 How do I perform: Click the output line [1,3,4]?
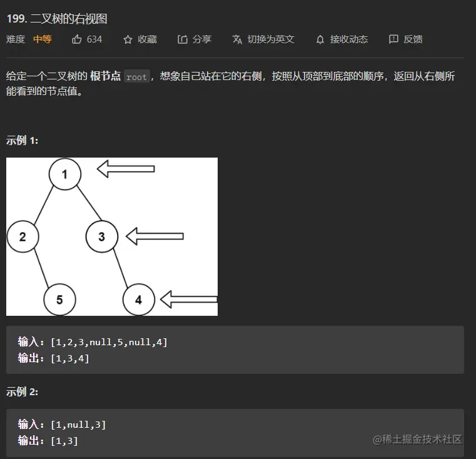tap(53, 358)
